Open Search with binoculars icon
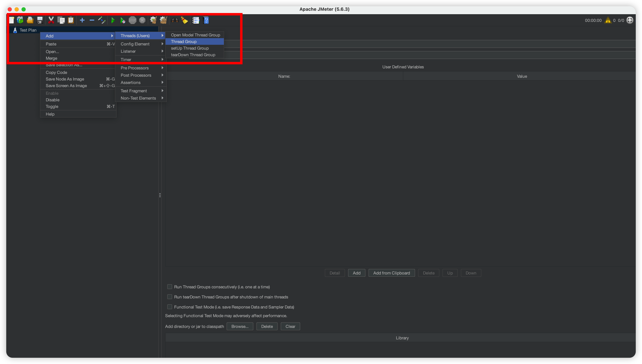642x364 pixels. click(175, 20)
